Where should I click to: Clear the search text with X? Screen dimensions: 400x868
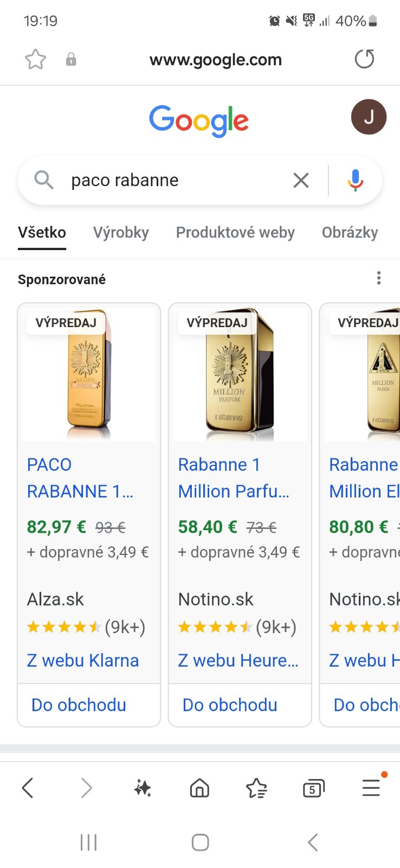pyautogui.click(x=301, y=180)
